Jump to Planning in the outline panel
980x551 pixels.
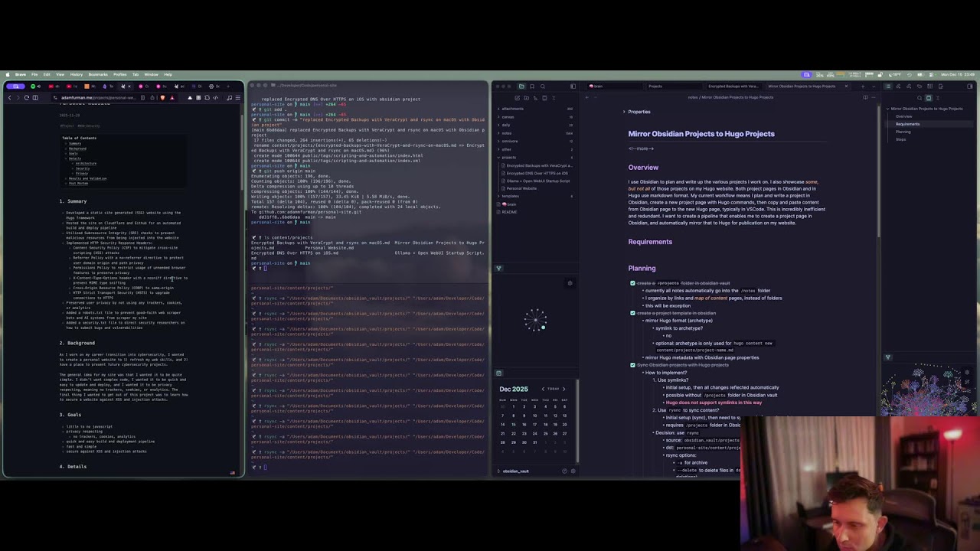pyautogui.click(x=903, y=132)
